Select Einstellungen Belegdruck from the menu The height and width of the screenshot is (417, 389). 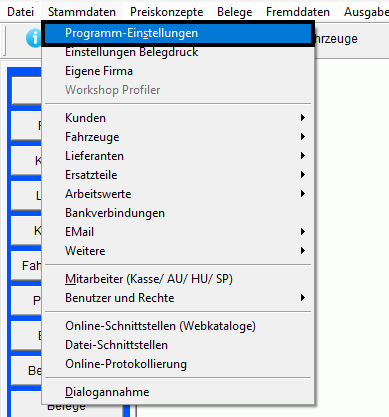(x=178, y=52)
